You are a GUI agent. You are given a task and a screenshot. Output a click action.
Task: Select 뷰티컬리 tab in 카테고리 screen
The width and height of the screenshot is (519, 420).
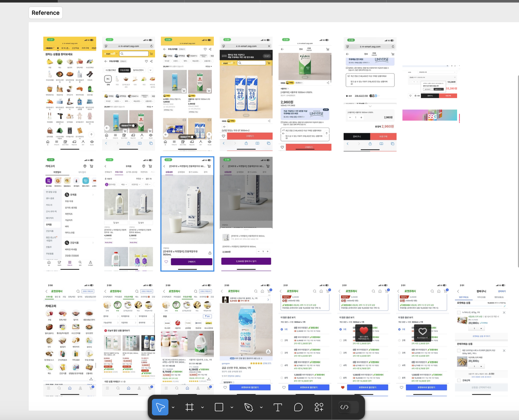pos(82,172)
